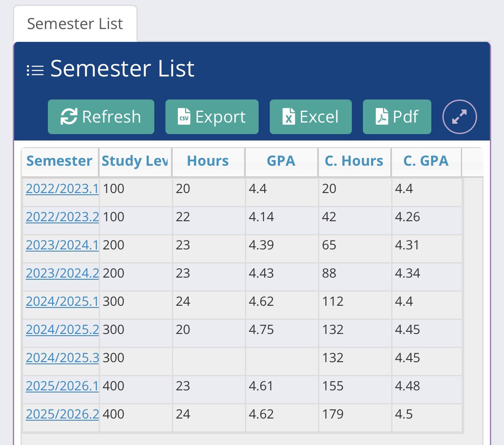
Task: Sort by the Semester column header
Action: [x=60, y=162]
